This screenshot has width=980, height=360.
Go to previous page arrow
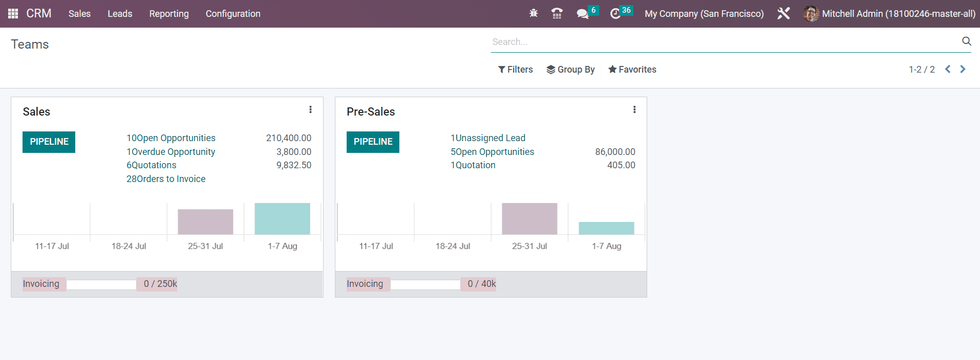point(948,69)
